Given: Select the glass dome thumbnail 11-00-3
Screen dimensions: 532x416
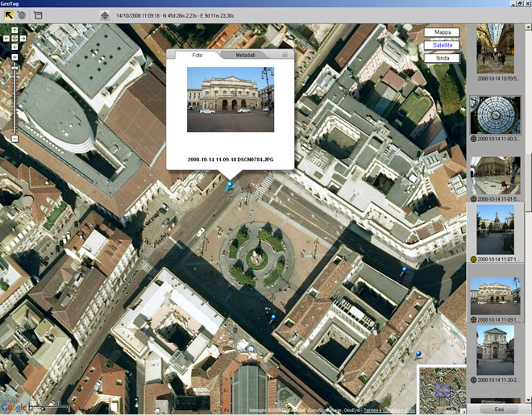Looking at the screenshot, I should pos(496,115).
